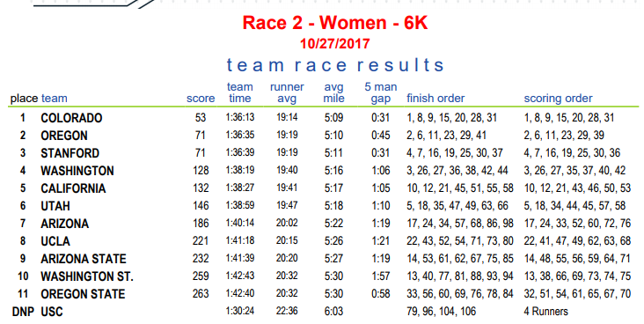Click the WASHINGTON team name
The height and width of the screenshot is (324, 644).
point(77,171)
